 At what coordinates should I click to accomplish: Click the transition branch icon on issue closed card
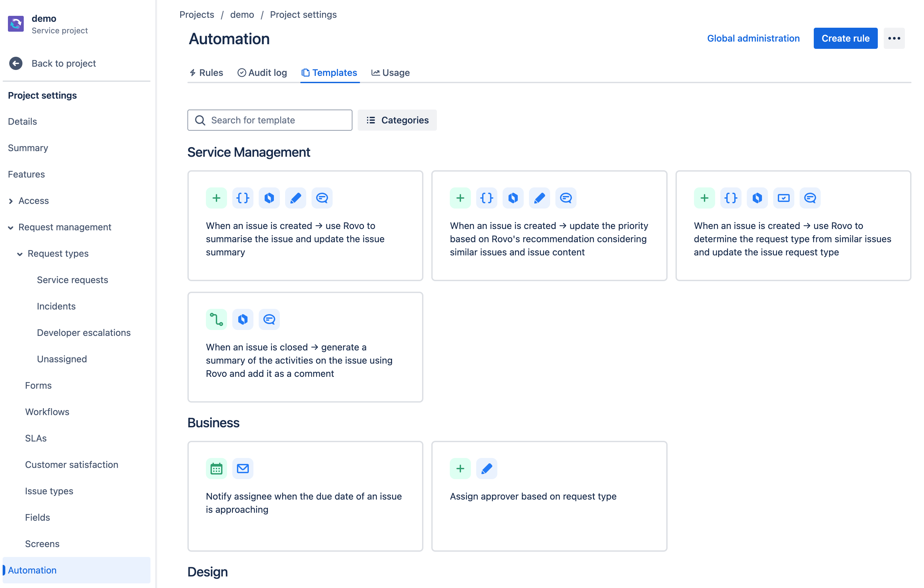tap(216, 319)
